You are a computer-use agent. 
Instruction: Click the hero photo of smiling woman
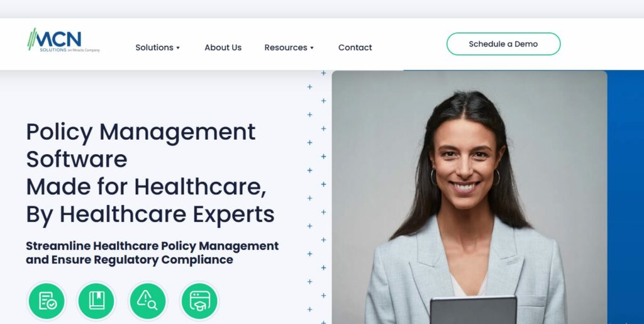[469, 197]
